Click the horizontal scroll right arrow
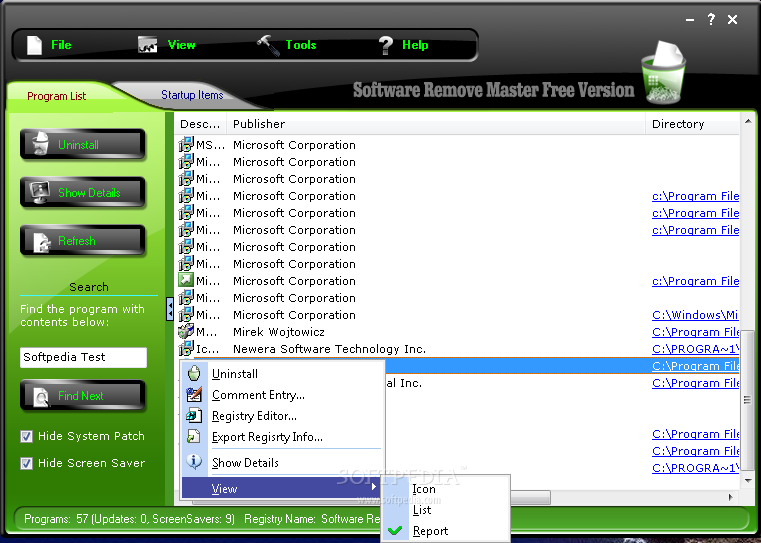This screenshot has height=543, width=761. [x=731, y=497]
